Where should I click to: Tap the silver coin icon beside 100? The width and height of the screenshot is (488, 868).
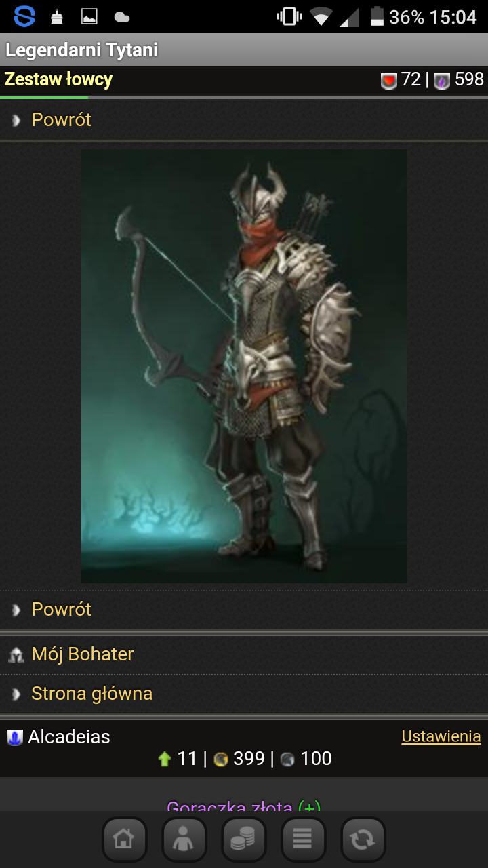pyautogui.click(x=287, y=759)
